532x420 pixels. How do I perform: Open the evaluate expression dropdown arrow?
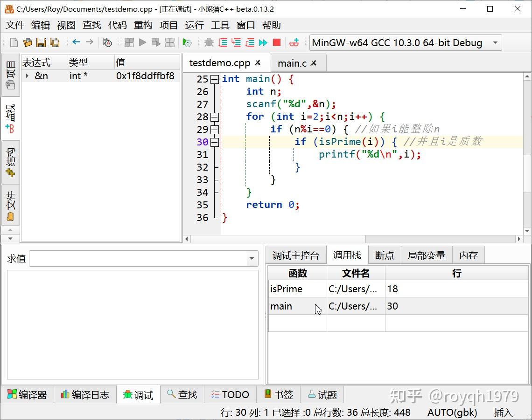252,259
